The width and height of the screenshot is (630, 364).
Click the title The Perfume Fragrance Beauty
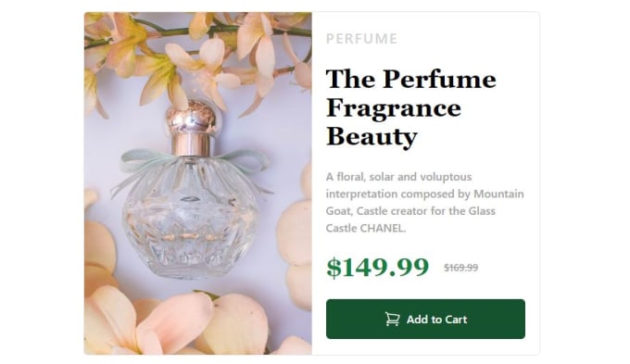(410, 107)
